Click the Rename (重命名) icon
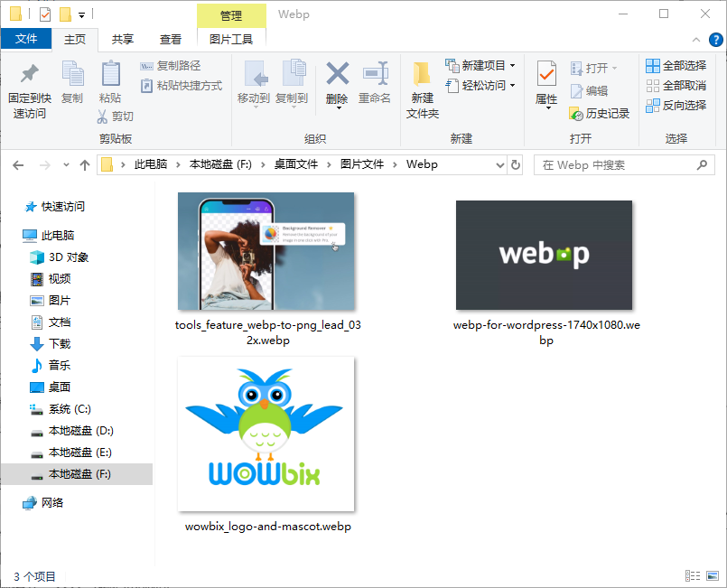 coord(375,73)
